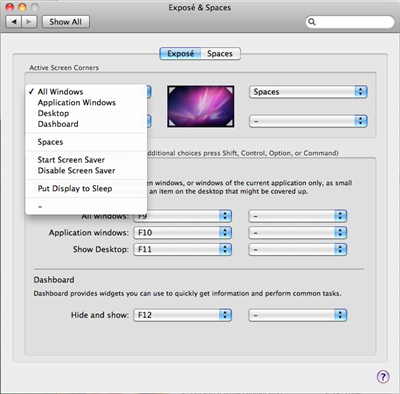Click the Application windows label
400x394 pixels.
[89, 233]
